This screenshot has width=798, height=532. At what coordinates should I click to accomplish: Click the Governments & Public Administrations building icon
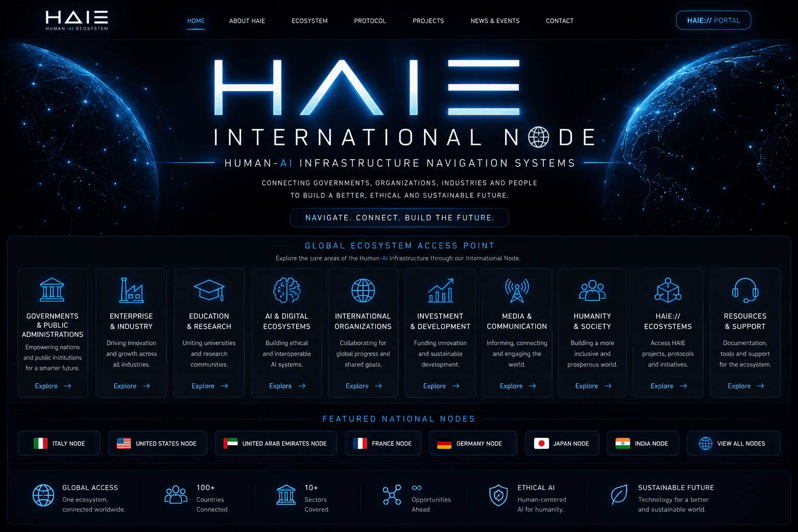tap(52, 290)
